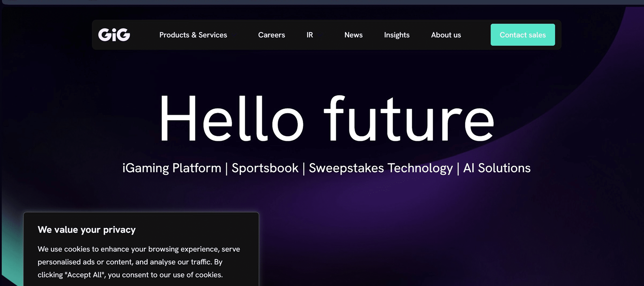Navigate to the News section
The height and width of the screenshot is (286, 644).
[353, 35]
